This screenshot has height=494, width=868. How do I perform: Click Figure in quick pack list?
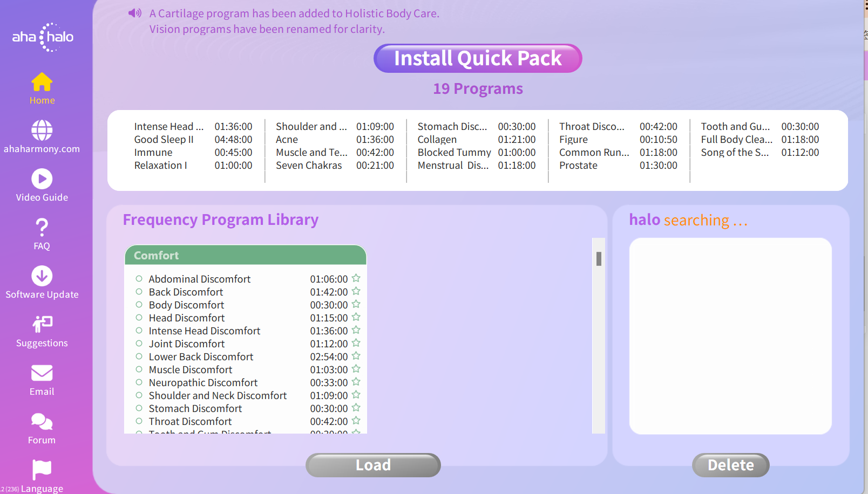click(574, 140)
